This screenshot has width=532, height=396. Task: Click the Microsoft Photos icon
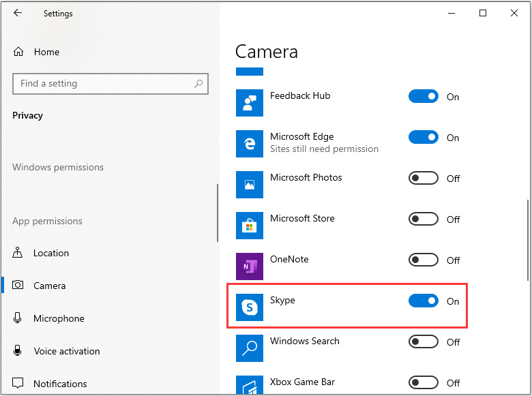point(249,184)
